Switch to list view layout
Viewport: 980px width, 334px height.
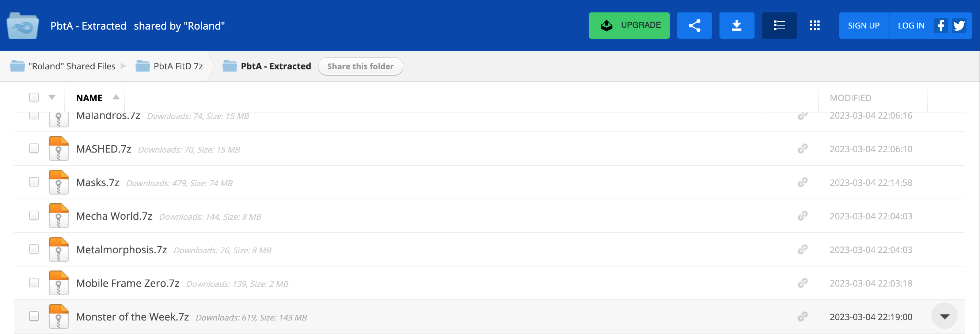click(x=779, y=26)
